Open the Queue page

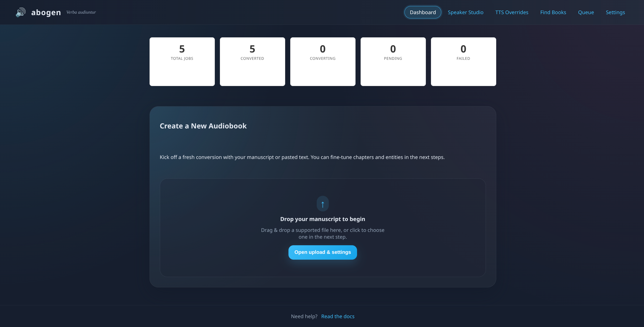click(x=586, y=12)
